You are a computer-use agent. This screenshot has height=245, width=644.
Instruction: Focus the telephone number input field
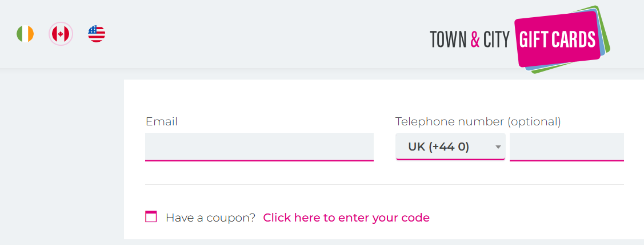pos(567,147)
